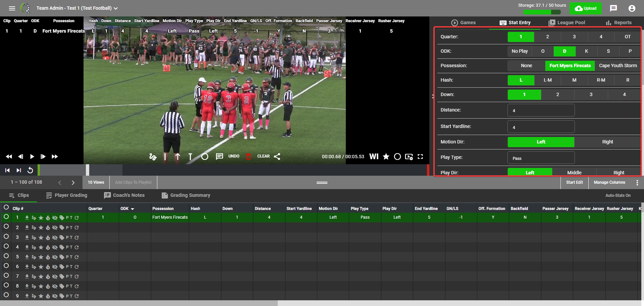Go to next page of clips
The width and height of the screenshot is (644, 306).
73,183
